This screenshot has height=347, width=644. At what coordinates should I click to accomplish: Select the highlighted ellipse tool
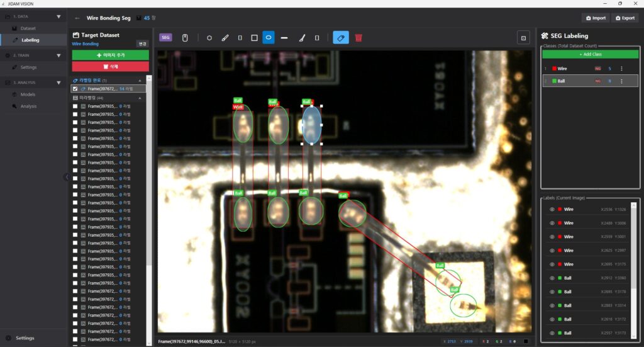pyautogui.click(x=268, y=37)
